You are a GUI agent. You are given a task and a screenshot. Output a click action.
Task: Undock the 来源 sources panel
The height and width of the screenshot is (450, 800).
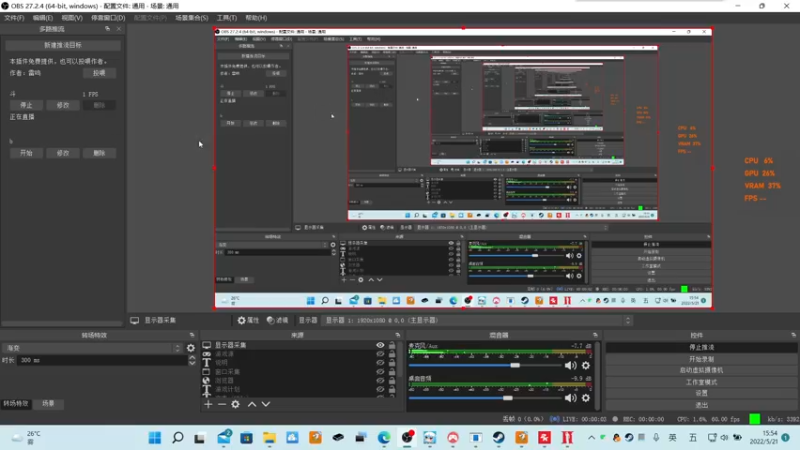tap(397, 335)
